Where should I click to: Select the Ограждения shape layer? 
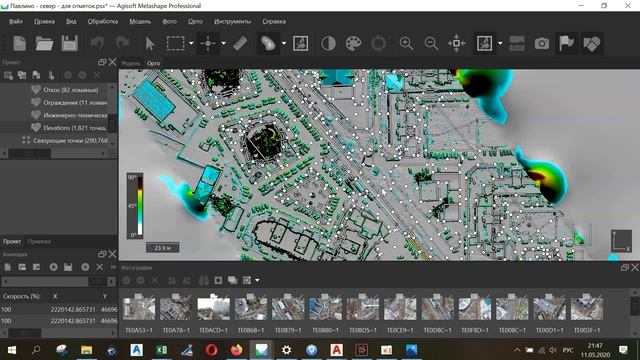pos(75,102)
